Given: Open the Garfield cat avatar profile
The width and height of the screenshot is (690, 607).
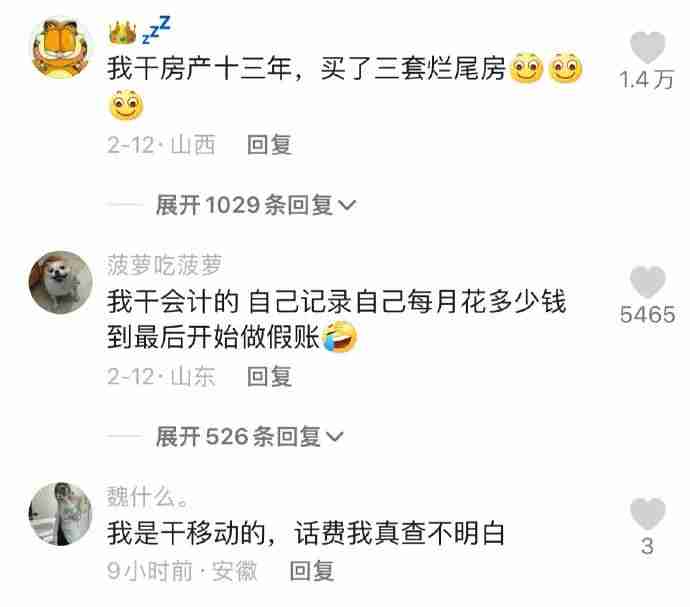Looking at the screenshot, I should [60, 48].
